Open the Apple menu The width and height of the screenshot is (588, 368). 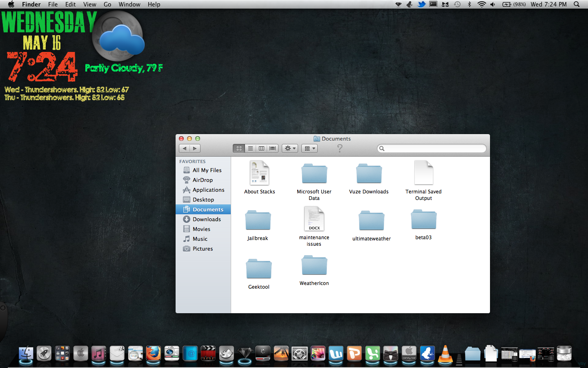pyautogui.click(x=11, y=4)
